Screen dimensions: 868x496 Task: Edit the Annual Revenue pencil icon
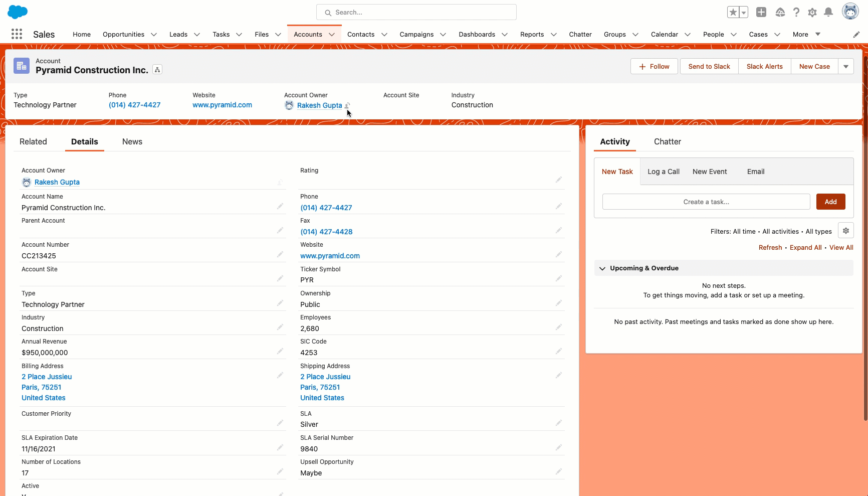(x=280, y=351)
